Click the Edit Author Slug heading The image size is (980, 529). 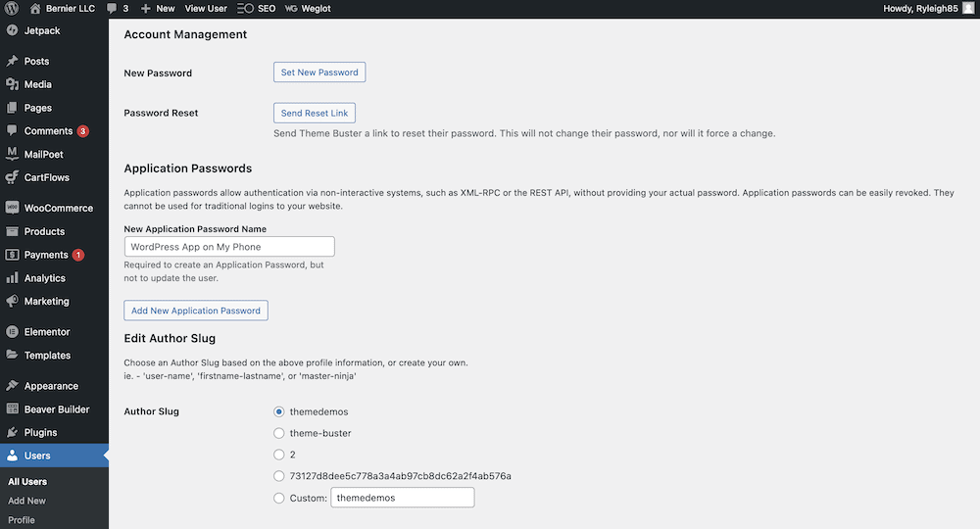(170, 339)
